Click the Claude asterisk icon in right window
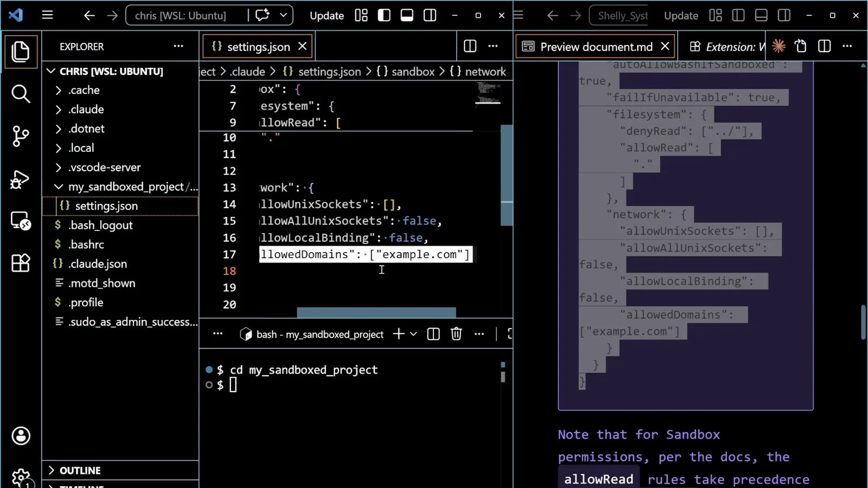 tap(779, 47)
